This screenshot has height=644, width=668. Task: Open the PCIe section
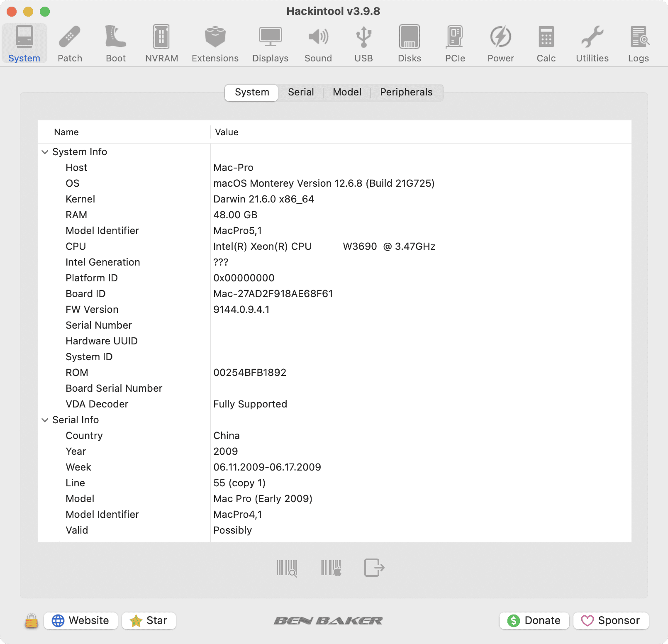[455, 44]
